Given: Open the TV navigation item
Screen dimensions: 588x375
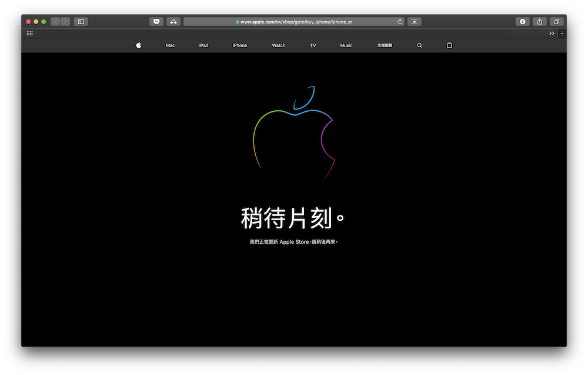Looking at the screenshot, I should [x=313, y=45].
